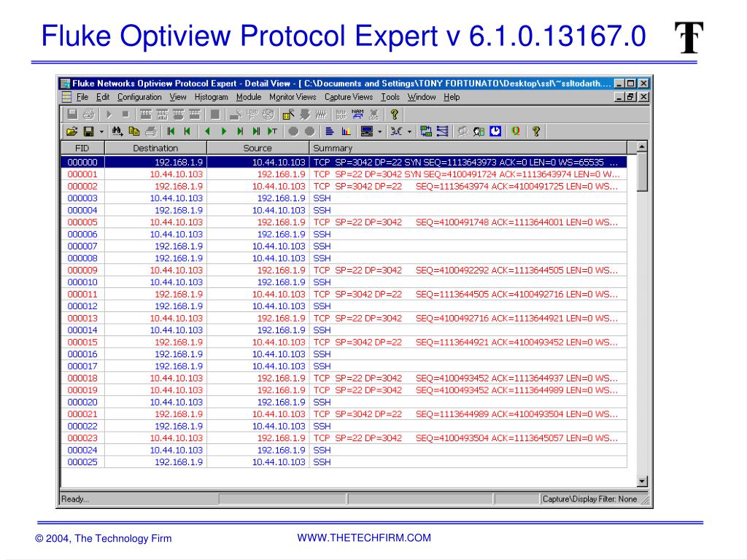Open the Tools menu
Image resolution: width=747 pixels, height=560 pixels.
click(x=390, y=97)
